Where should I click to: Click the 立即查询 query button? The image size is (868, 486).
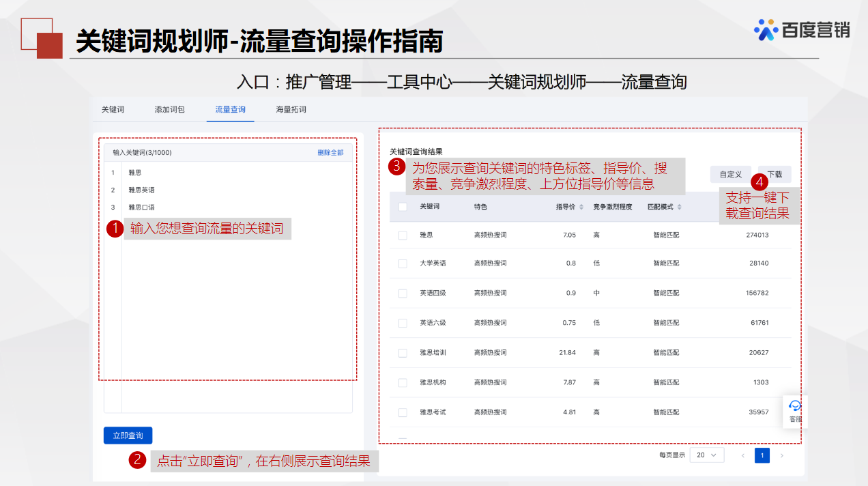(128, 435)
